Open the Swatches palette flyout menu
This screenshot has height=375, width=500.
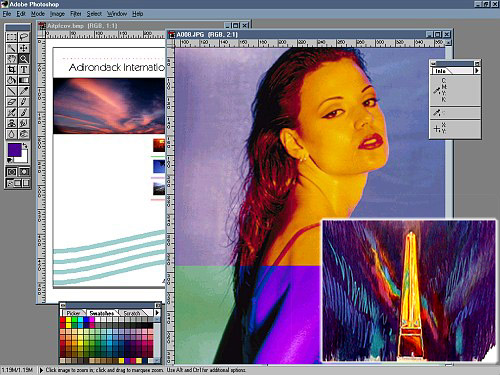(157, 313)
